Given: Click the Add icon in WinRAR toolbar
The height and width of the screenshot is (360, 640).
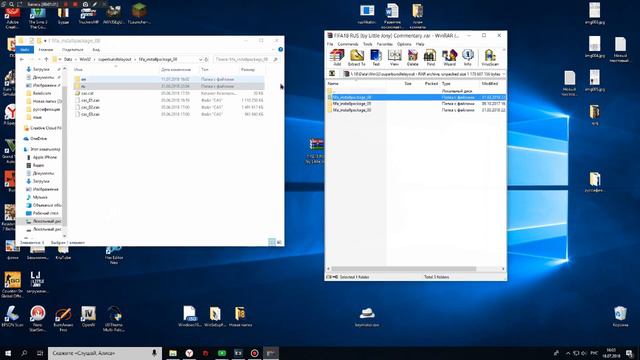Looking at the screenshot, I should 337,58.
